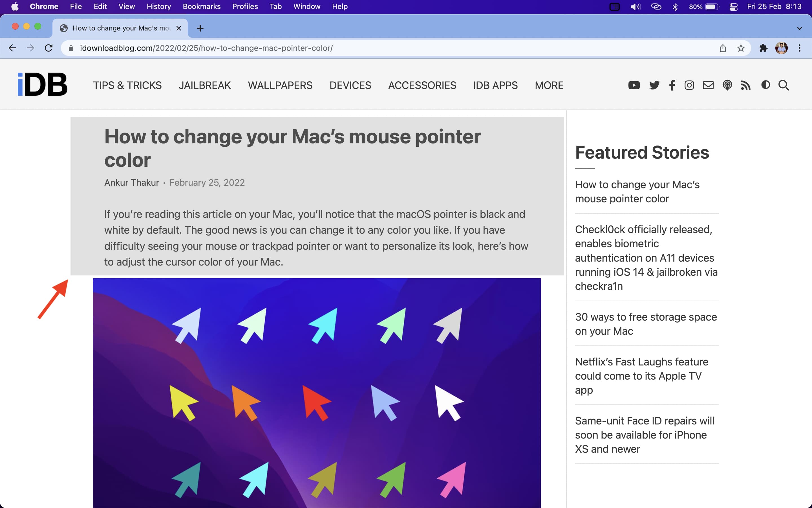
Task: Open the Help menu
Action: click(339, 6)
